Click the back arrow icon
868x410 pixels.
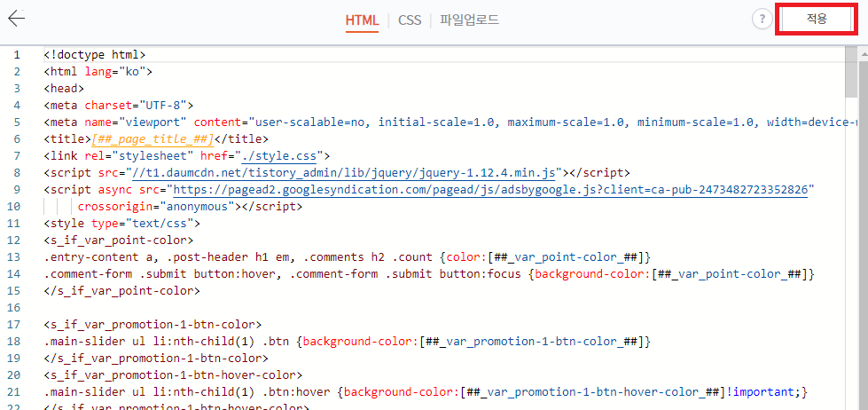click(x=16, y=19)
